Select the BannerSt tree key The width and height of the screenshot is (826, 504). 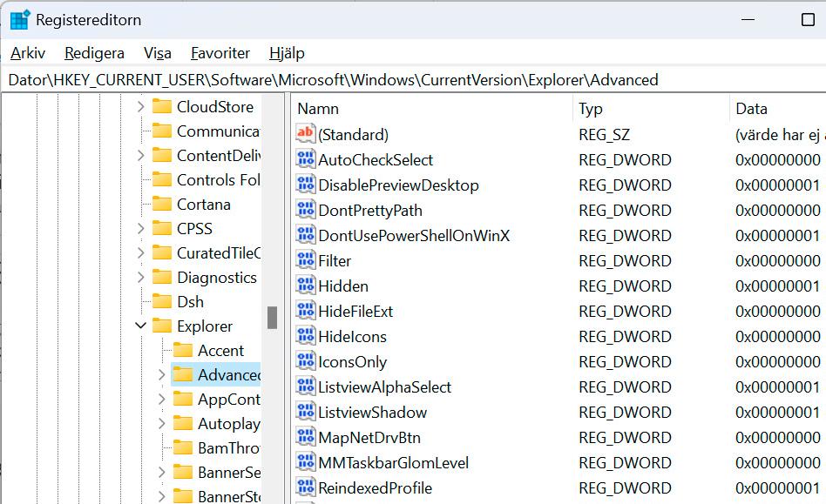pyautogui.click(x=228, y=496)
